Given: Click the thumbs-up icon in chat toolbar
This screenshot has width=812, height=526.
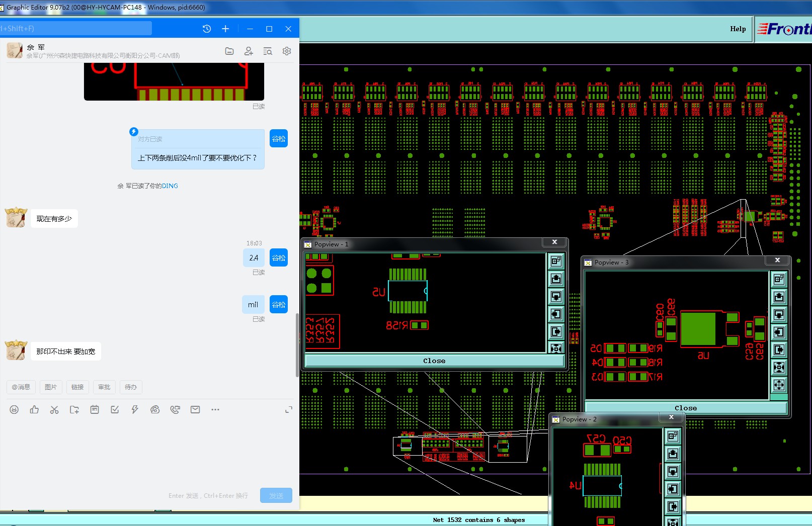Looking at the screenshot, I should point(34,410).
